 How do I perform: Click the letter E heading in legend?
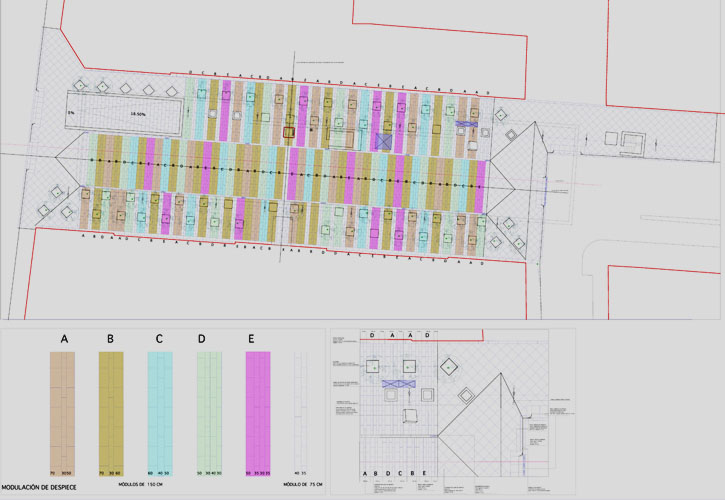coord(250,340)
